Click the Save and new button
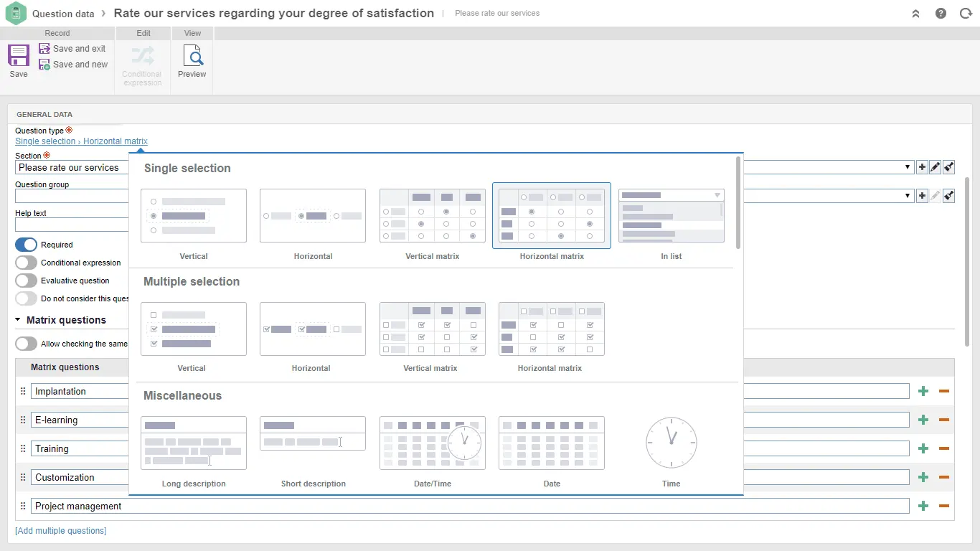980x551 pixels. [73, 65]
